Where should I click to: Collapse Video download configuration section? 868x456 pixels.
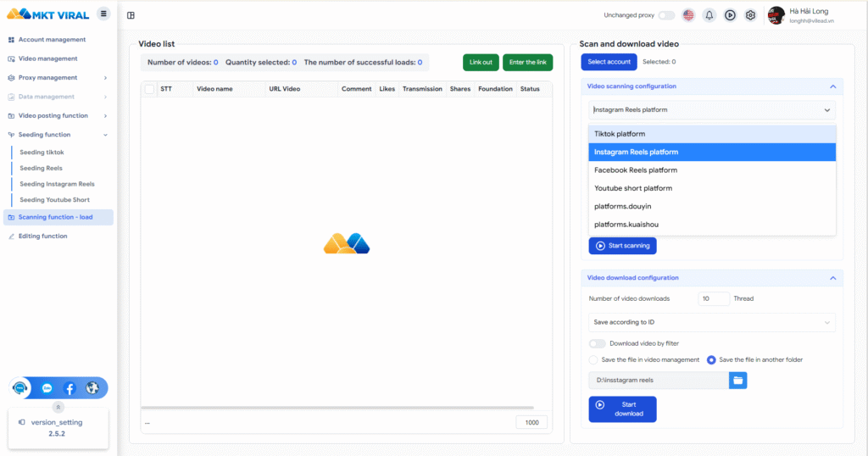[x=832, y=278]
